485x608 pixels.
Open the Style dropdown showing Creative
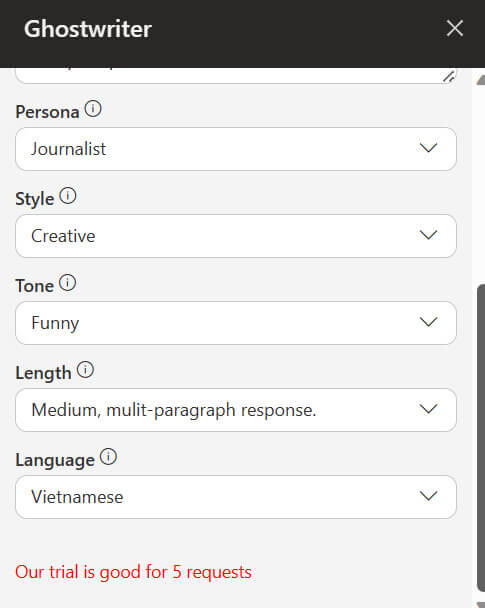tap(236, 236)
